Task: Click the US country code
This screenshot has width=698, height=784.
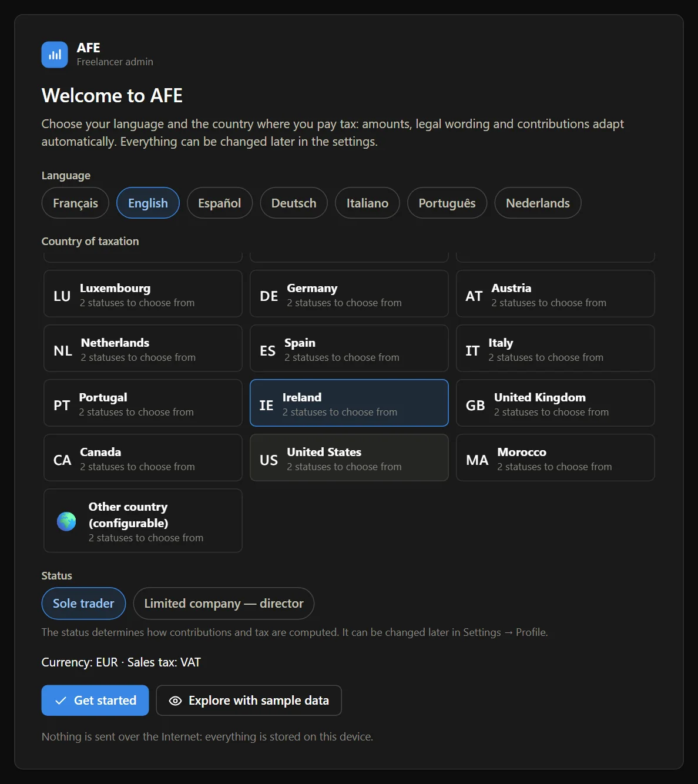Action: pos(269,460)
